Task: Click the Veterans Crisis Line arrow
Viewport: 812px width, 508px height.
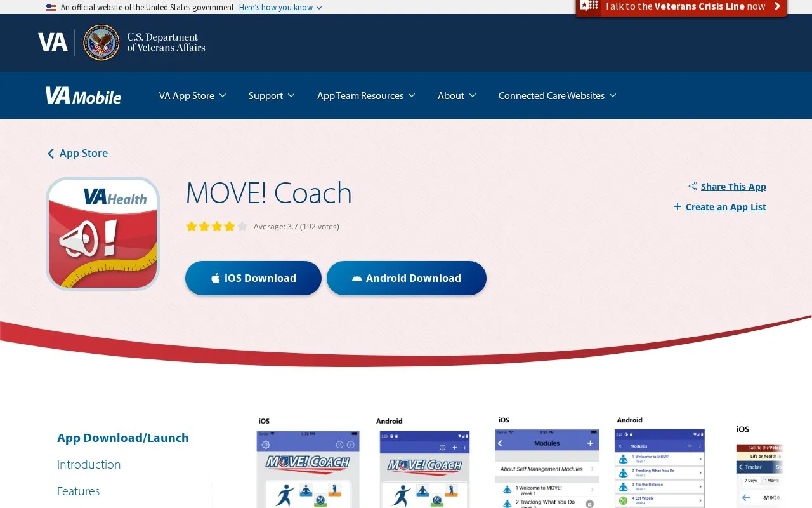Action: click(x=777, y=6)
